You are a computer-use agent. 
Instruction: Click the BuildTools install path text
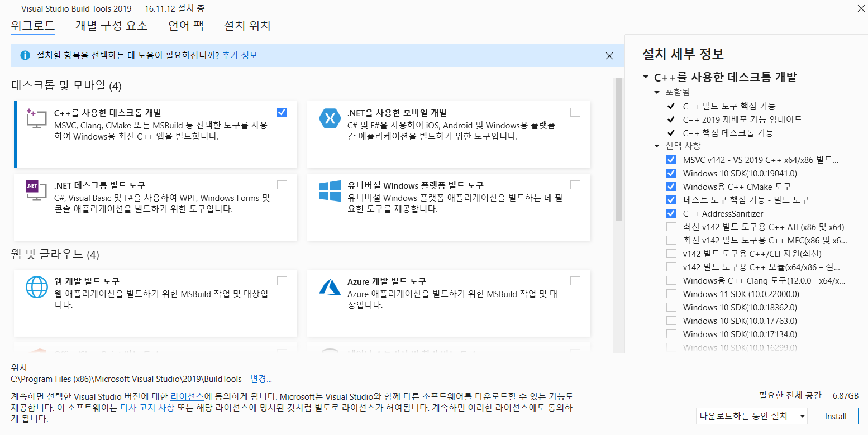pos(126,379)
